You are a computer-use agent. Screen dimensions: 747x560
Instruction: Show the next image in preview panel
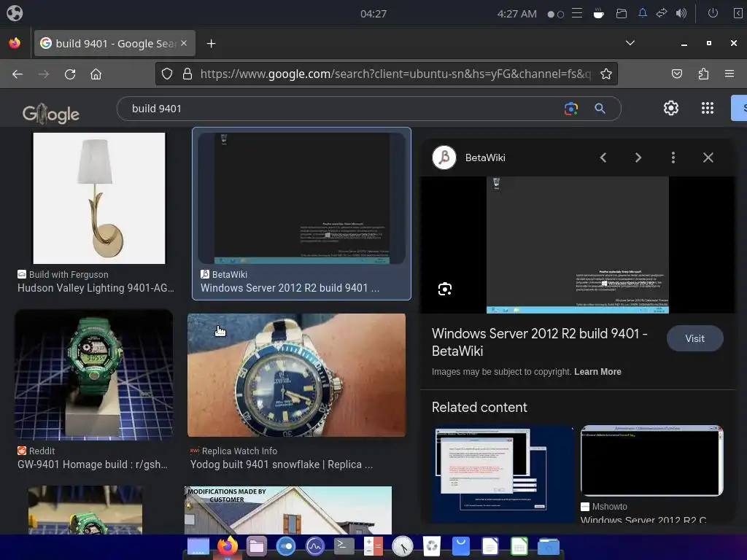click(x=638, y=157)
